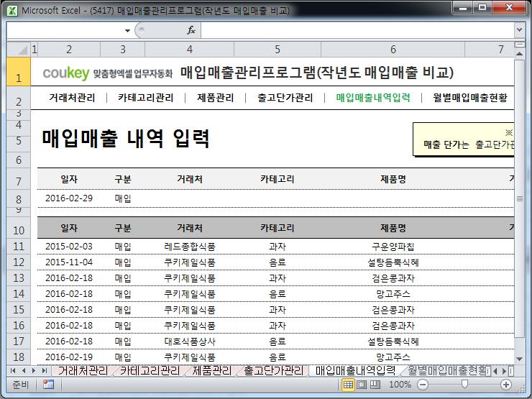Click the 레드종합식품 vendor cell
This screenshot has height=399, width=532.
click(x=190, y=247)
